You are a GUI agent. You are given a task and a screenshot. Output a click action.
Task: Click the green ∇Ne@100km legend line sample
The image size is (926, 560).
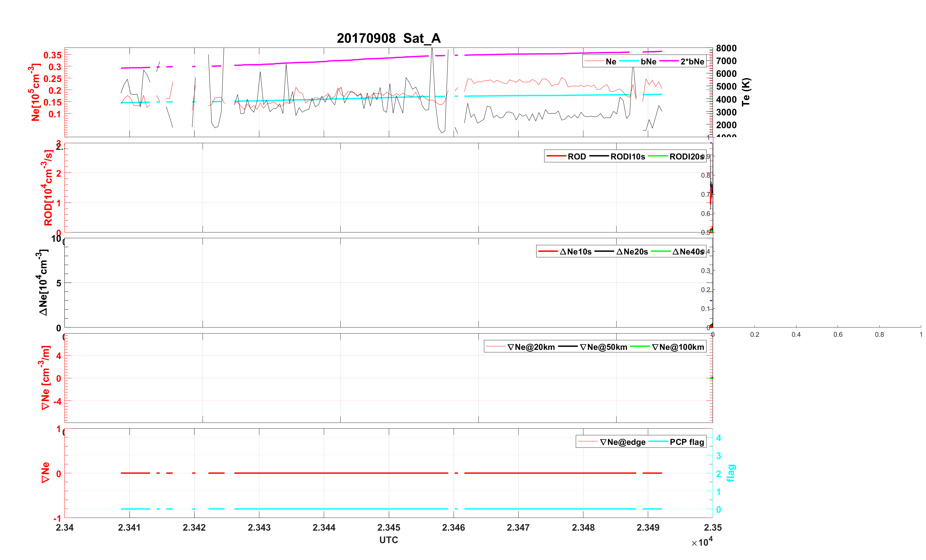[x=640, y=347]
